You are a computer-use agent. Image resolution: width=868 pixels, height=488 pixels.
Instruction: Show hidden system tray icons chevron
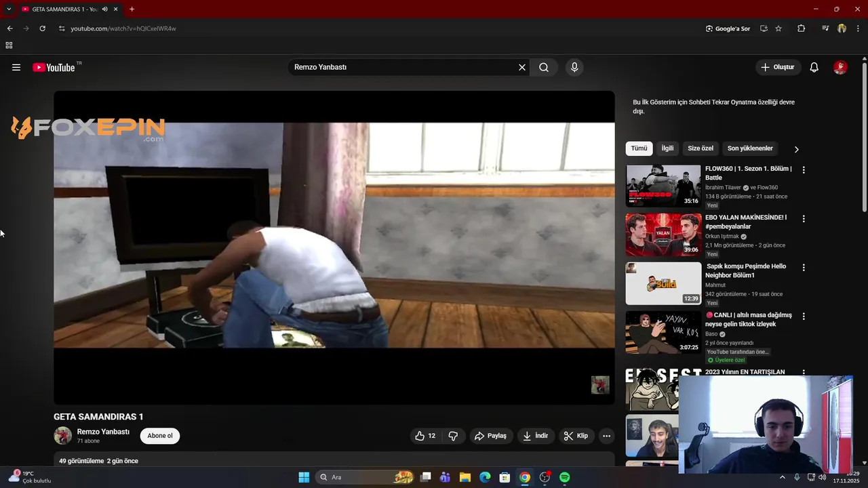click(x=782, y=477)
